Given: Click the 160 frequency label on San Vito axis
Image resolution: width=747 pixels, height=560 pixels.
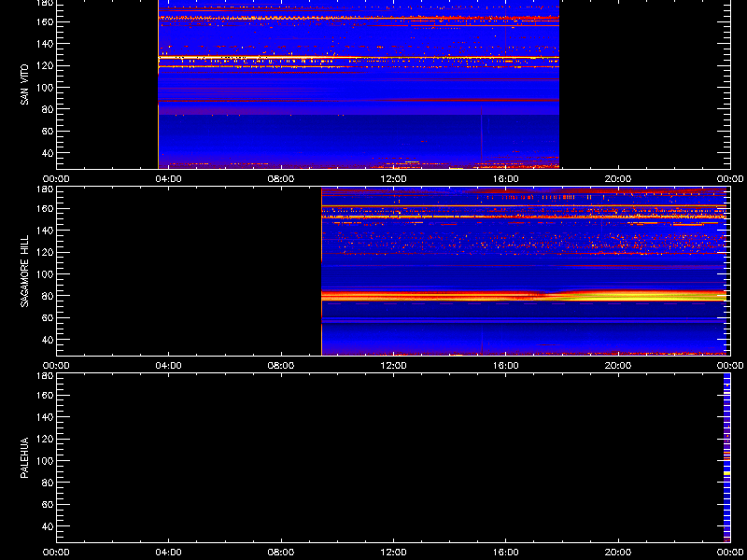Looking at the screenshot, I should pos(45,21).
